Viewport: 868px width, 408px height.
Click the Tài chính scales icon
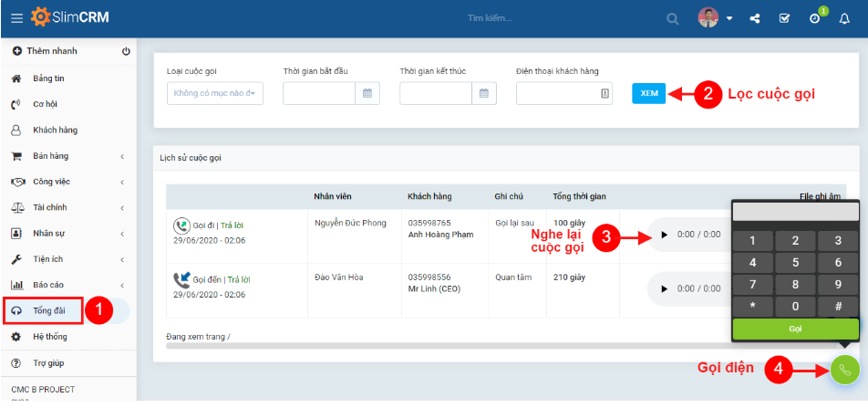coord(17,207)
